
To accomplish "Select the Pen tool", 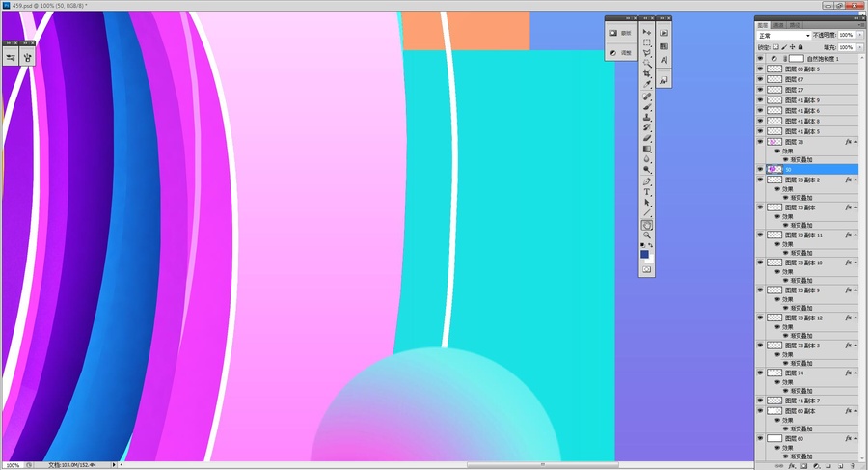I will pyautogui.click(x=646, y=181).
